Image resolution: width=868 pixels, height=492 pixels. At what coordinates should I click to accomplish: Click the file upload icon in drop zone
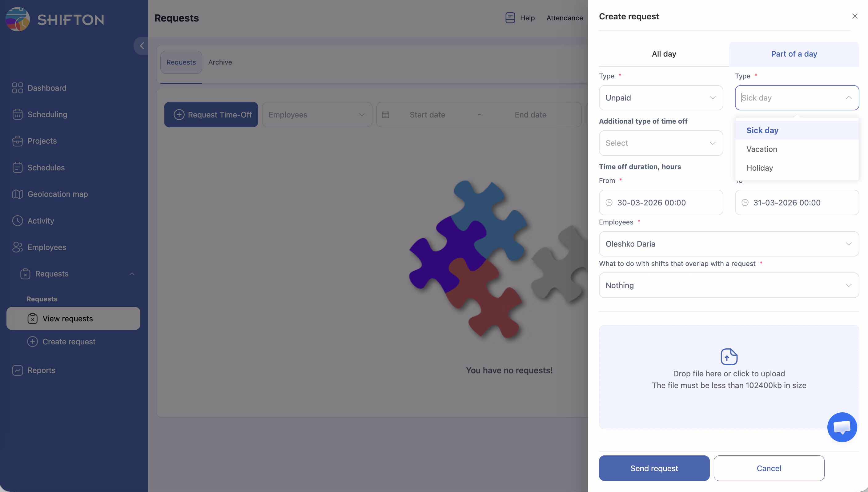pos(729,356)
